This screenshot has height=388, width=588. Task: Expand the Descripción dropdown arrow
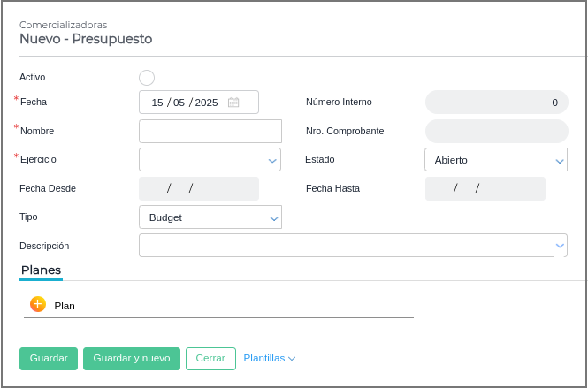pos(560,245)
